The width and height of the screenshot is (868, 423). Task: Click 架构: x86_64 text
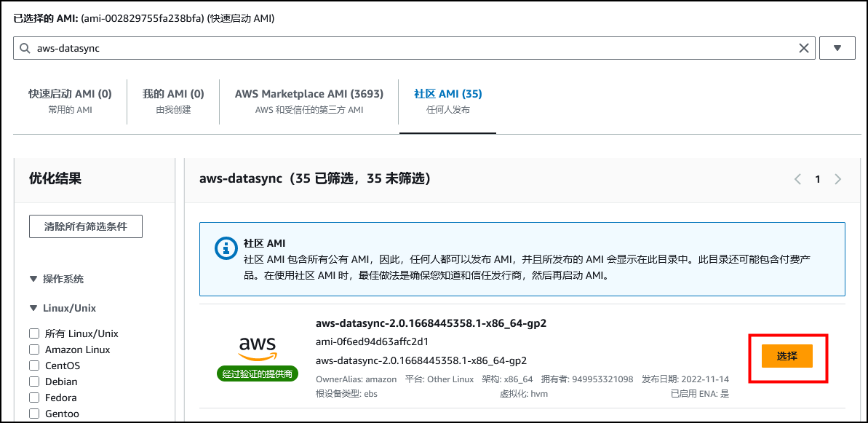508,379
